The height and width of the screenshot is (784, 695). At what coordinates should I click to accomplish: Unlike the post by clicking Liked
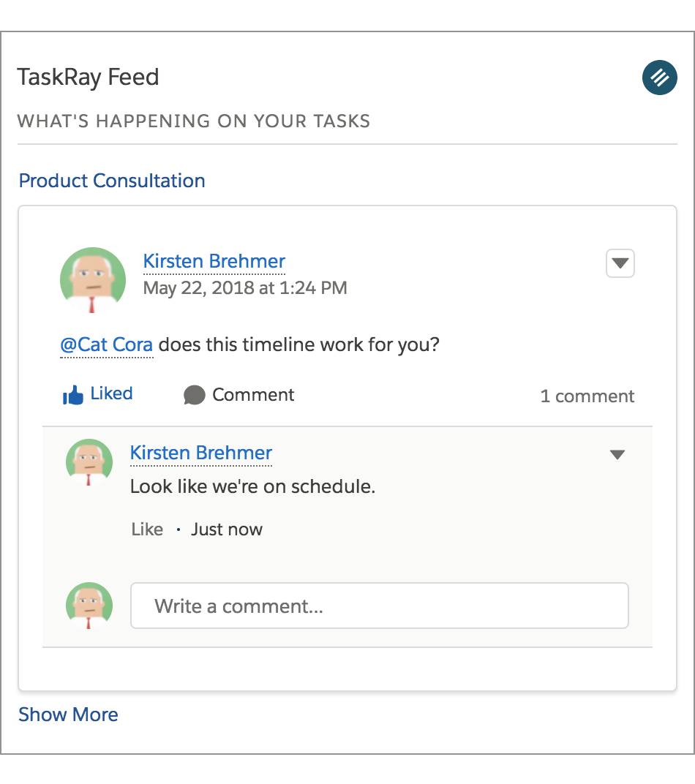click(111, 393)
